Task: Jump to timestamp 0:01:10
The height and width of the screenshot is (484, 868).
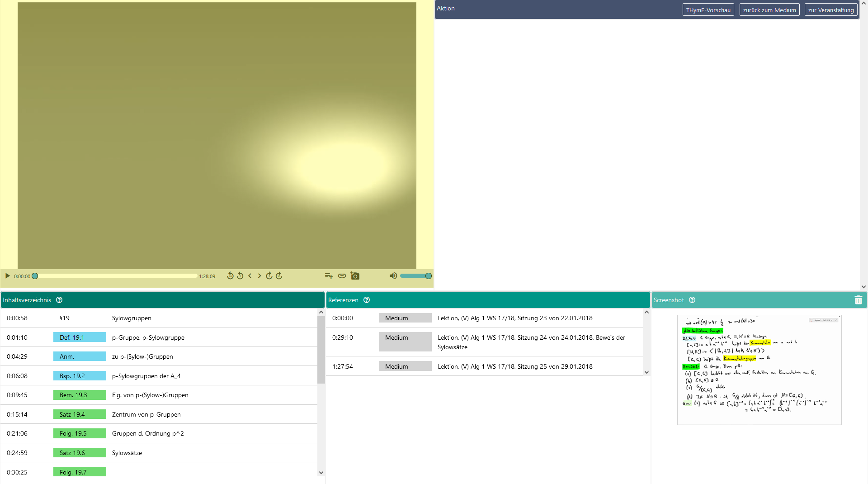Action: click(x=17, y=337)
